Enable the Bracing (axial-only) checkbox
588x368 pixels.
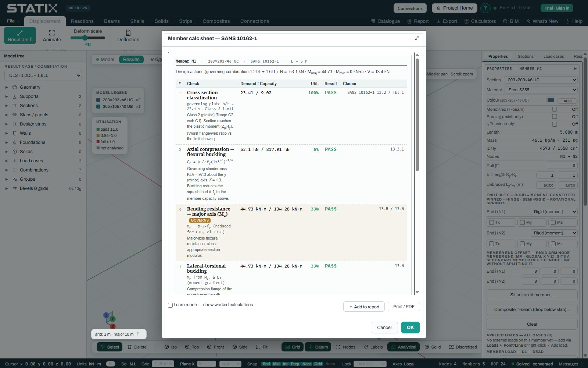coord(555,117)
